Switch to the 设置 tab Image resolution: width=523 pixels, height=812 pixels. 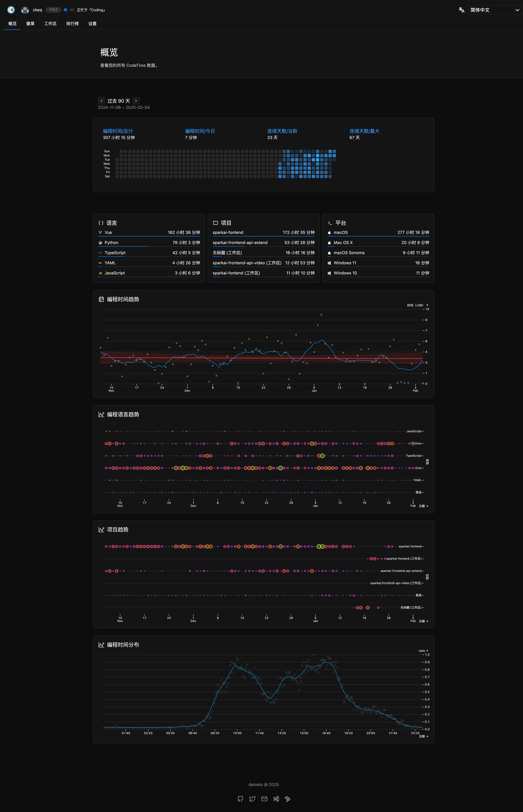(x=92, y=23)
